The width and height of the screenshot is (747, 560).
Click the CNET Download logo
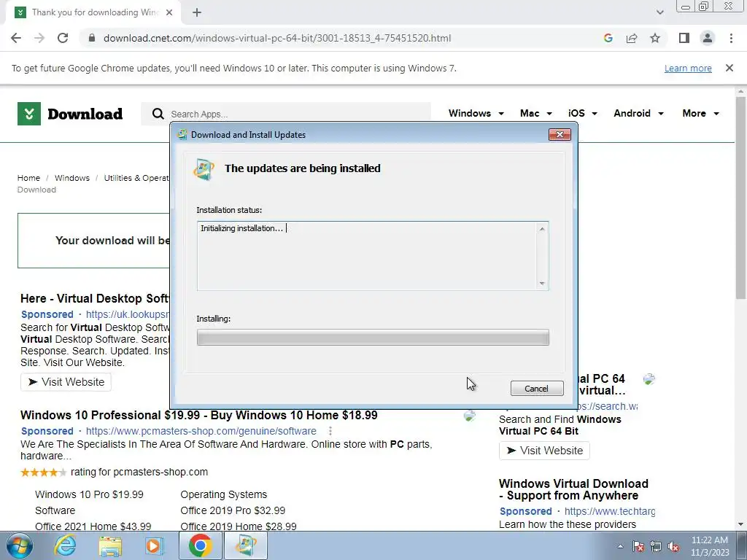(70, 113)
